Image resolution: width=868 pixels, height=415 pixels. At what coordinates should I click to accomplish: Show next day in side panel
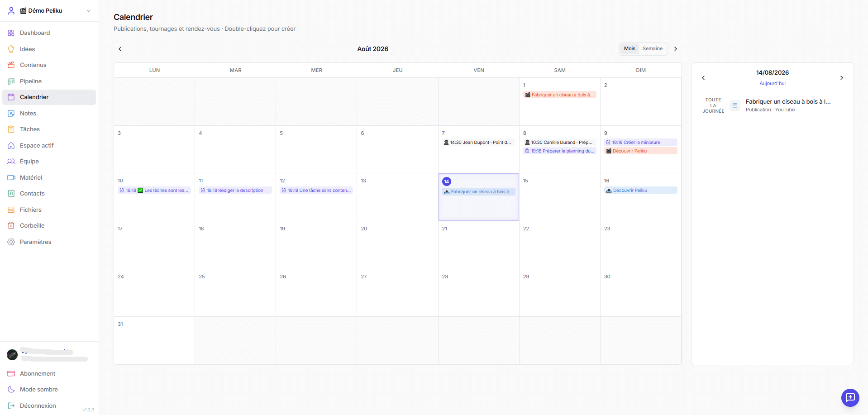coord(842,78)
